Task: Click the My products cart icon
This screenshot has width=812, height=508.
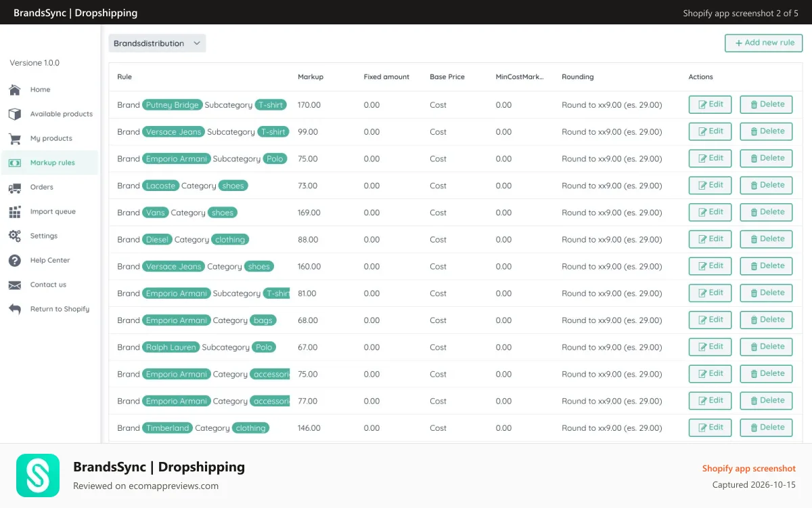Action: pos(15,138)
